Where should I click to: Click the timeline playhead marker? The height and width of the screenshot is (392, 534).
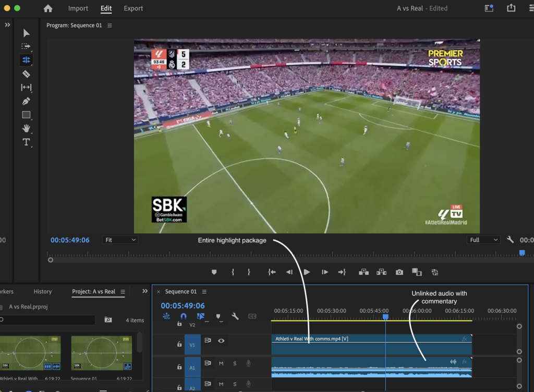point(385,317)
